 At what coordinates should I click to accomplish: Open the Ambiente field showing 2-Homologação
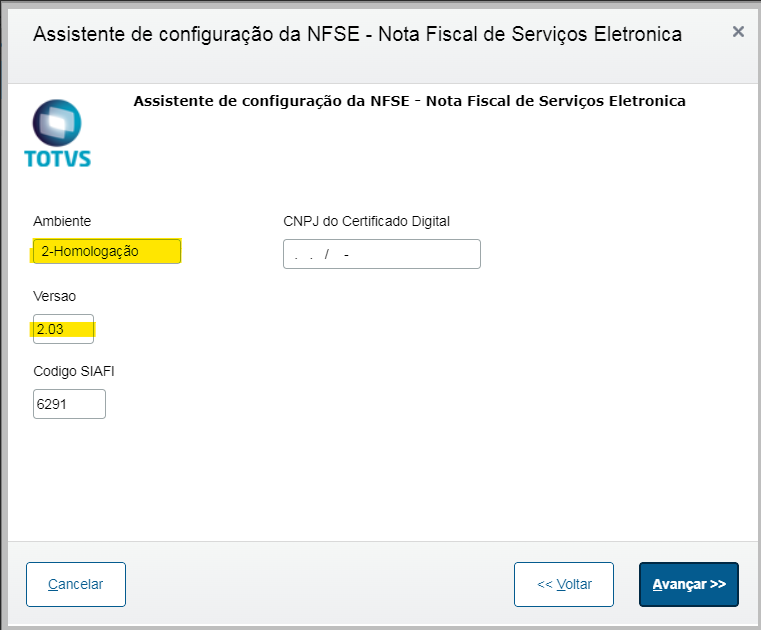(106, 251)
